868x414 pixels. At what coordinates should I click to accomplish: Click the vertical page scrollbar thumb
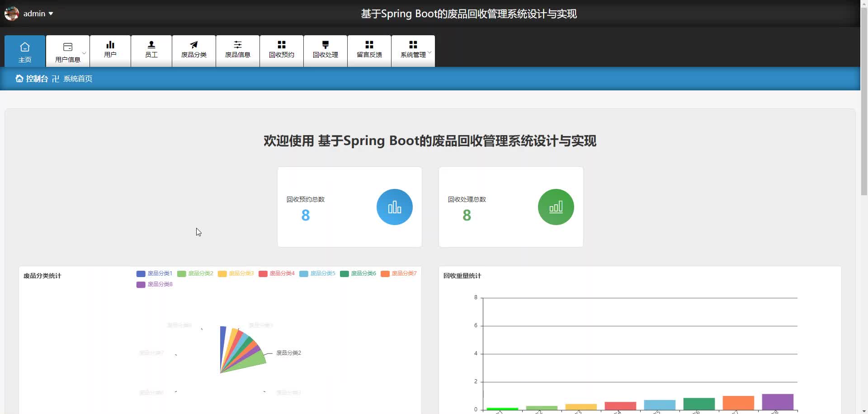(x=864, y=102)
